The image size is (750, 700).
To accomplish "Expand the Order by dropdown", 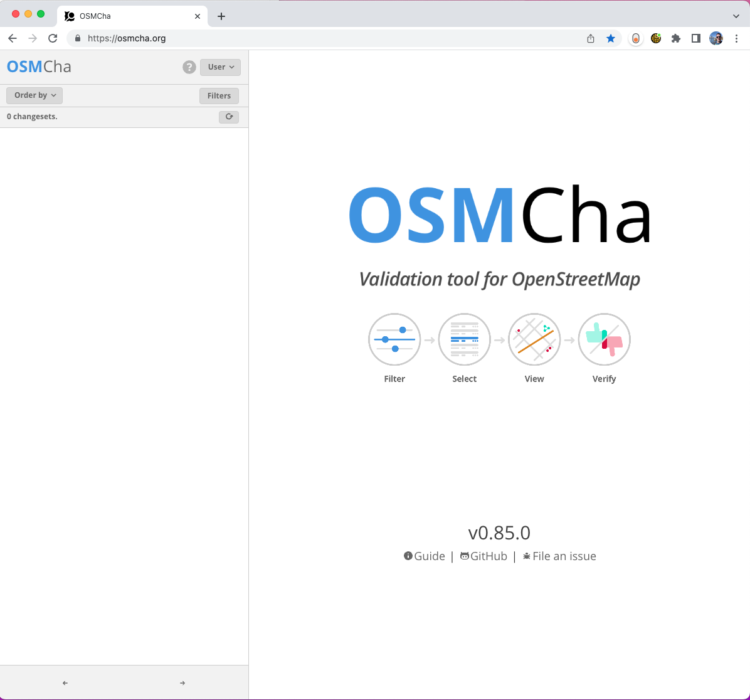I will (34, 95).
